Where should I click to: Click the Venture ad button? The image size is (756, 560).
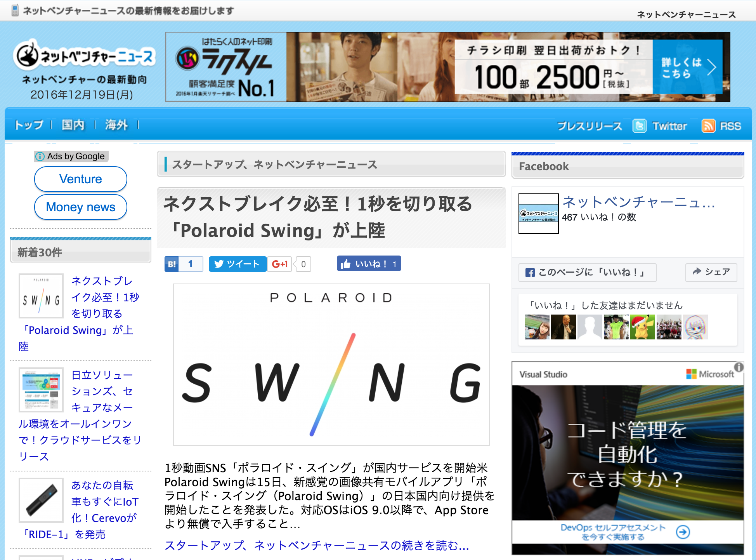pyautogui.click(x=81, y=179)
